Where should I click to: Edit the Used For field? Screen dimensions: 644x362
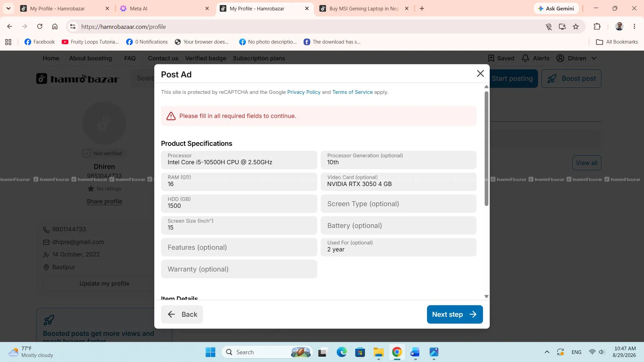(398, 247)
